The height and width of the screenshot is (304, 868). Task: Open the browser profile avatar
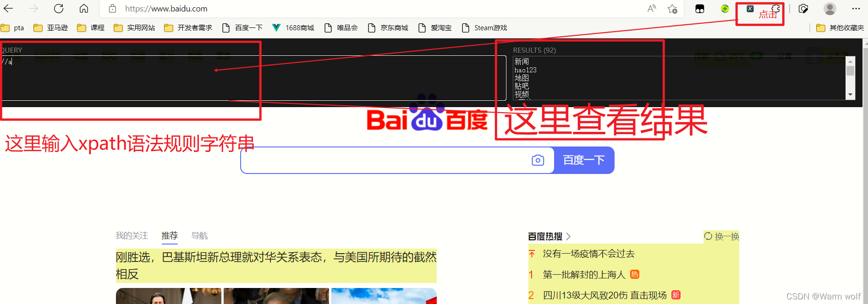(x=830, y=9)
